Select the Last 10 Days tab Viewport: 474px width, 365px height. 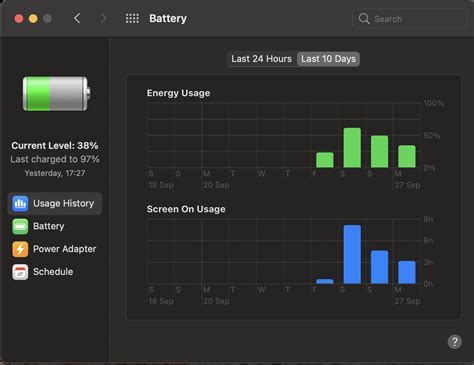click(328, 59)
